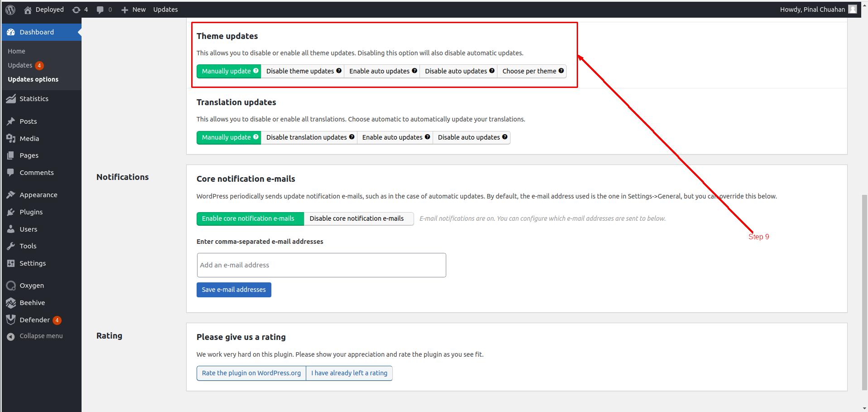Visit the Deployed site home

[44, 10]
